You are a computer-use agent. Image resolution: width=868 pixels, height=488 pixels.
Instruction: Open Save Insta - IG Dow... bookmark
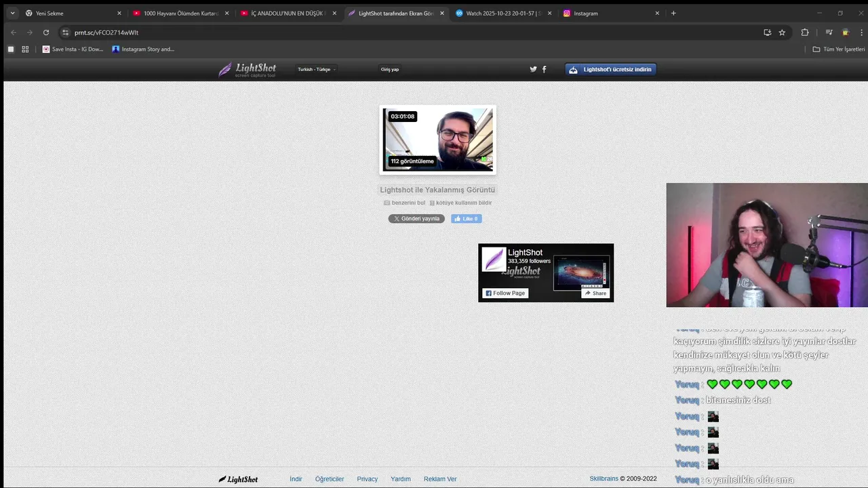point(73,49)
